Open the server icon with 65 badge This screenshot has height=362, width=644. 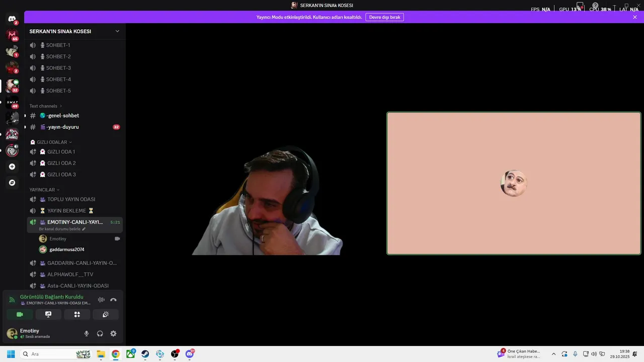(12, 35)
